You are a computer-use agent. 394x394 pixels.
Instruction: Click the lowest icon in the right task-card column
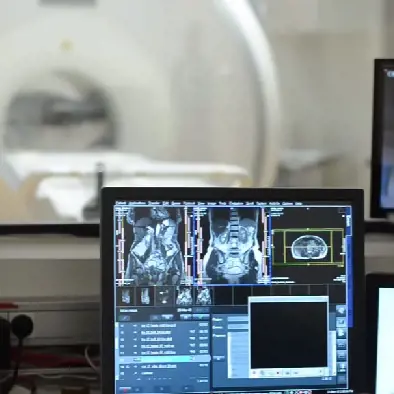point(341,368)
